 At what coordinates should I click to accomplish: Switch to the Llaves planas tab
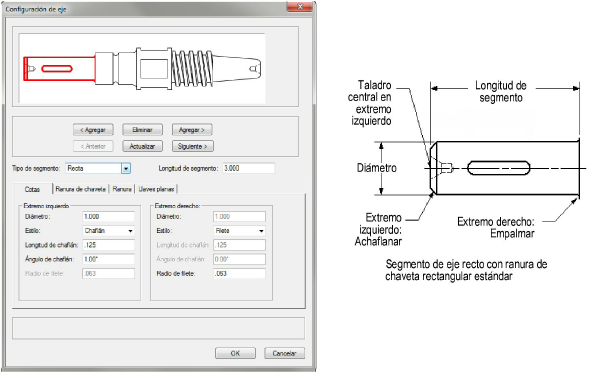point(156,189)
